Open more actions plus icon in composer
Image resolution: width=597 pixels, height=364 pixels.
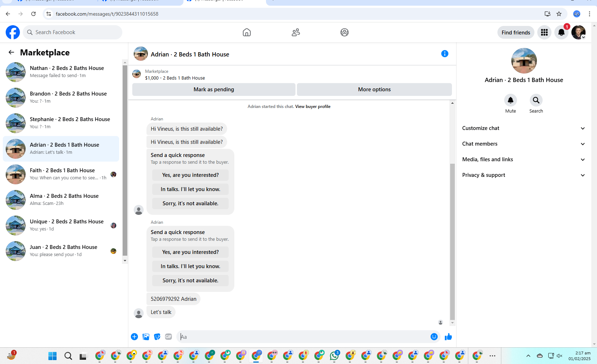134,337
